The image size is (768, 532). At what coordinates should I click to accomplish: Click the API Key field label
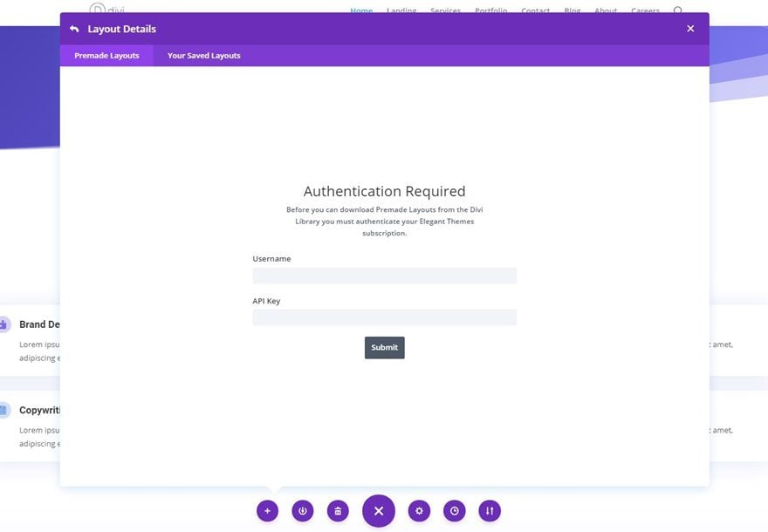click(266, 301)
